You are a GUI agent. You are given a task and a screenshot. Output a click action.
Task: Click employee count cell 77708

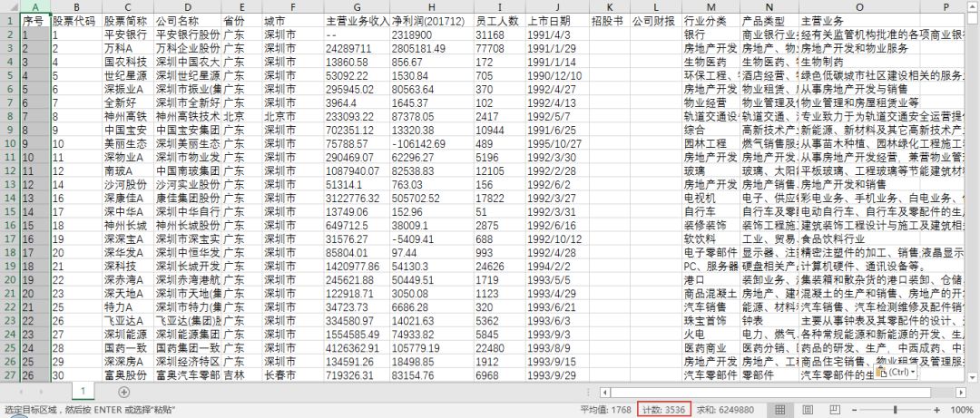click(x=498, y=48)
